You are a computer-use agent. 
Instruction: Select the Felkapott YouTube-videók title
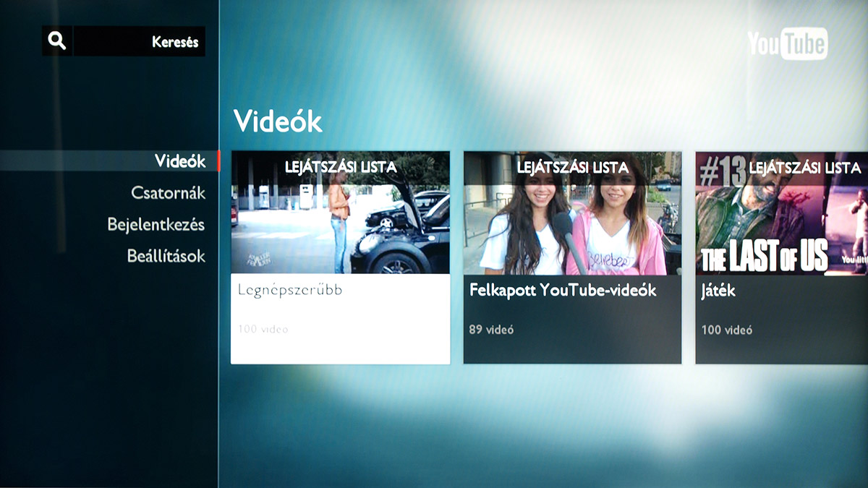563,291
